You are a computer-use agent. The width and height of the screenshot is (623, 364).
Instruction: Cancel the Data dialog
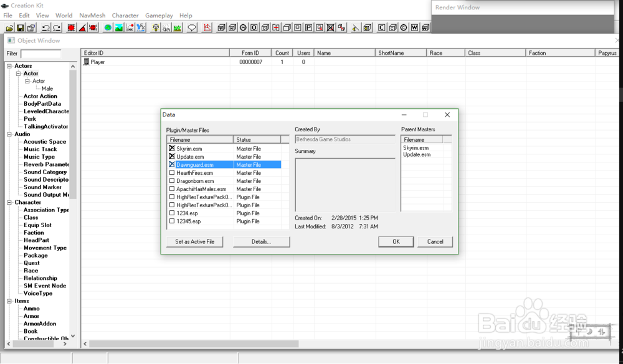pyautogui.click(x=435, y=242)
